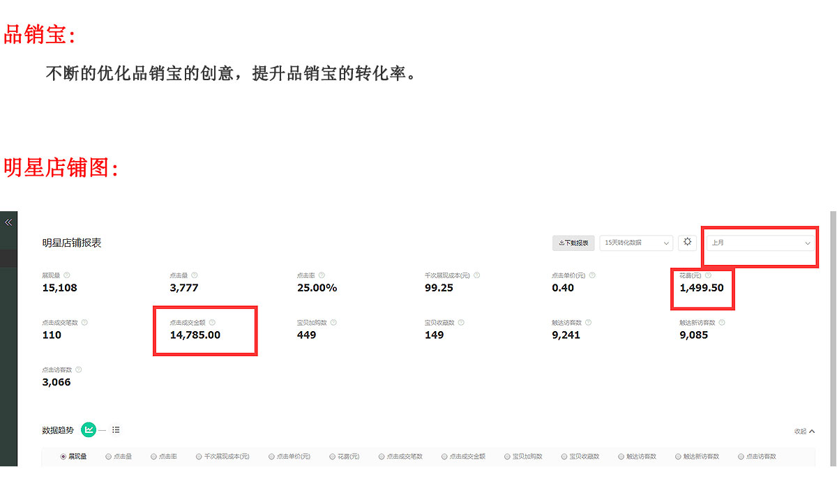837x504 pixels.
Task: Click help icon next to 点击率
Action: click(322, 275)
